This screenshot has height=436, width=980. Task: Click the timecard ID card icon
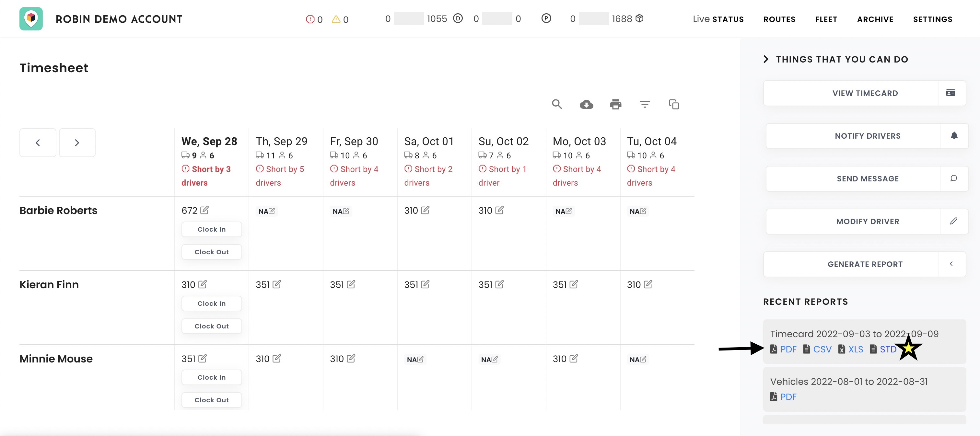tap(950, 93)
